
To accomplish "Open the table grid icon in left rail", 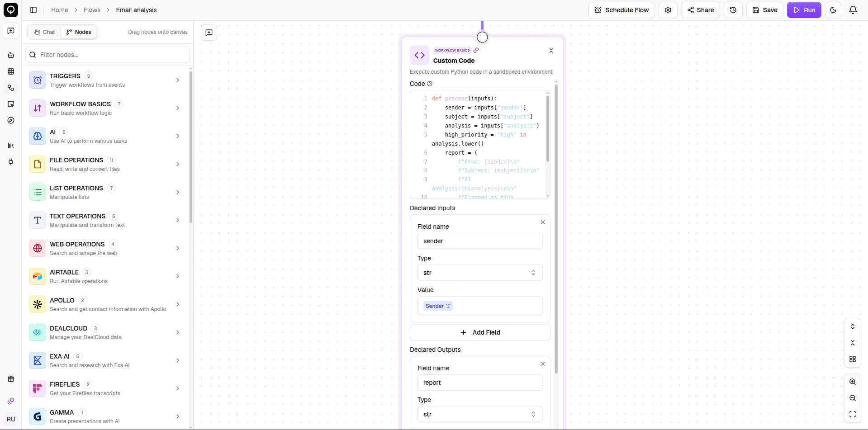I will tap(11, 71).
